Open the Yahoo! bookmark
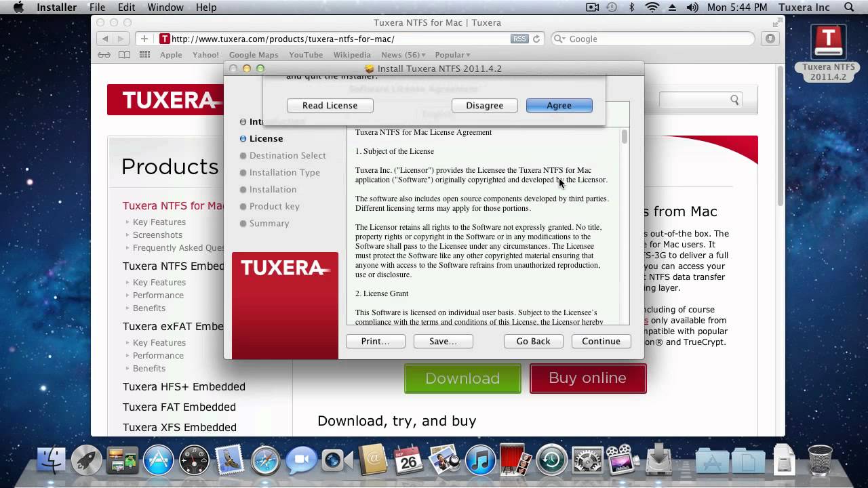The image size is (868, 488). (205, 55)
